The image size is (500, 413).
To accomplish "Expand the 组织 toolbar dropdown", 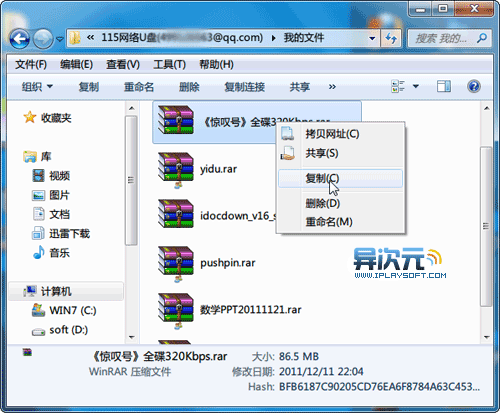I will [x=37, y=87].
